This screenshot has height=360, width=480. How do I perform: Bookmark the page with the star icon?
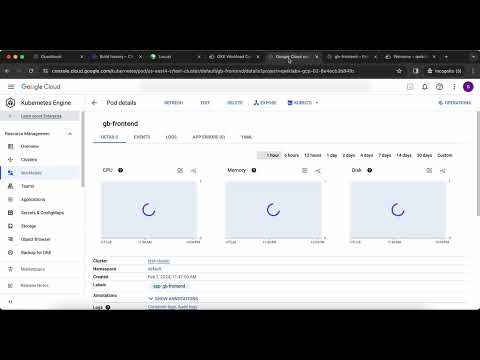[x=399, y=71]
